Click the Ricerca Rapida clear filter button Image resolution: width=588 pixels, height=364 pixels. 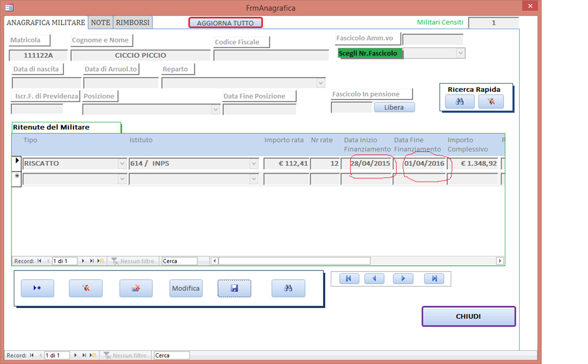491,102
